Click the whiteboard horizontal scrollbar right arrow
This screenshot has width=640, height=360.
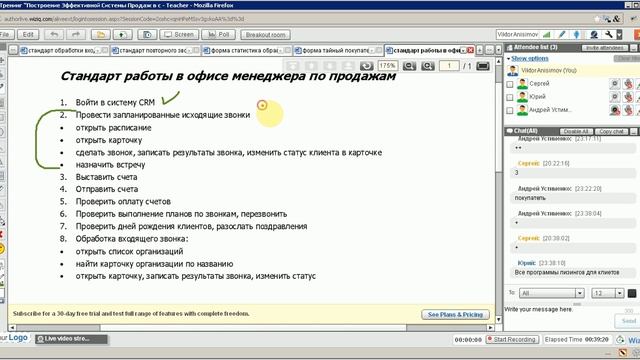(x=491, y=327)
